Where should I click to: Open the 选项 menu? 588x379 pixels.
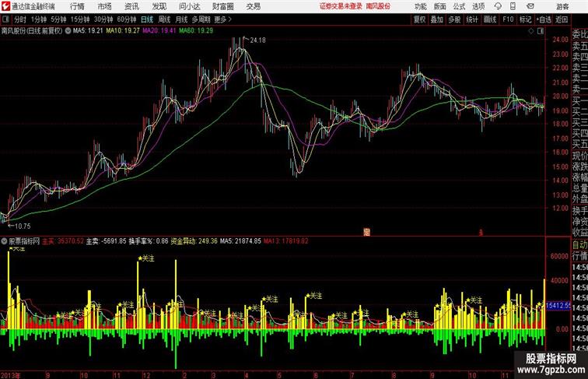(x=478, y=6)
